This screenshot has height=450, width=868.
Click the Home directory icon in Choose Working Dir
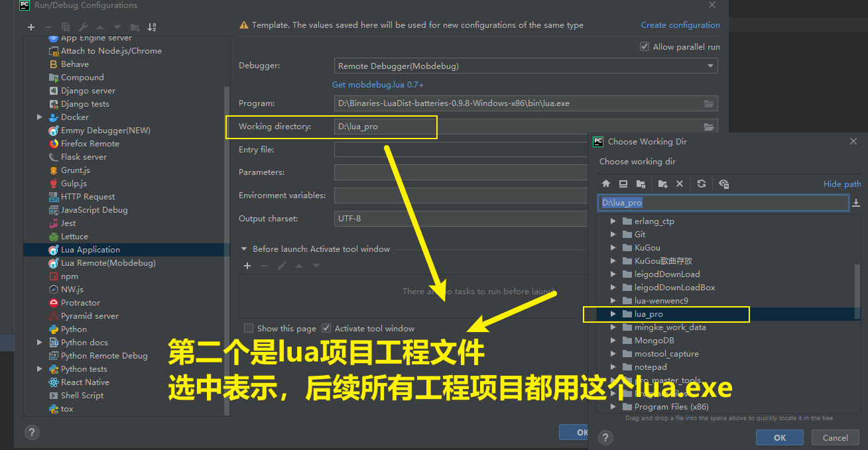click(x=606, y=184)
